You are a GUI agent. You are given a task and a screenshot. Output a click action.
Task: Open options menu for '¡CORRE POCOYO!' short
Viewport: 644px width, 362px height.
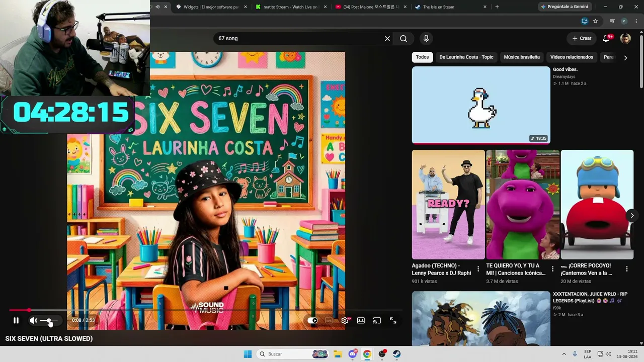pos(627,269)
